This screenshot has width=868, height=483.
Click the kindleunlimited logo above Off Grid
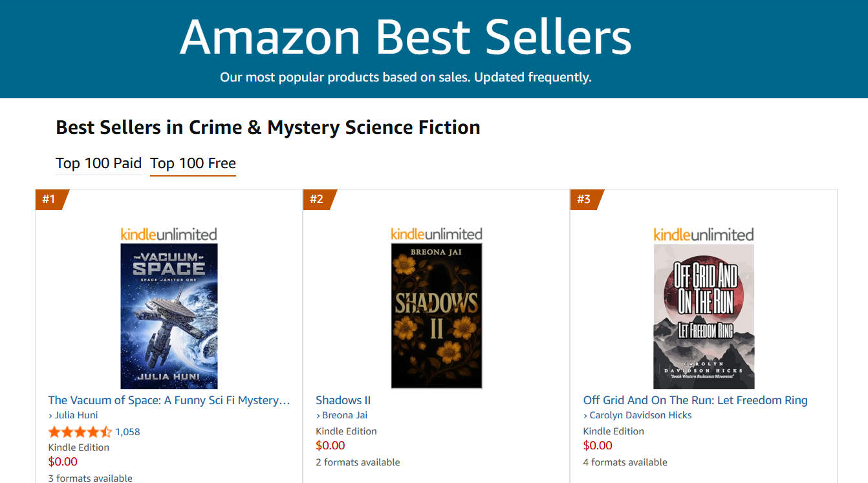click(704, 234)
